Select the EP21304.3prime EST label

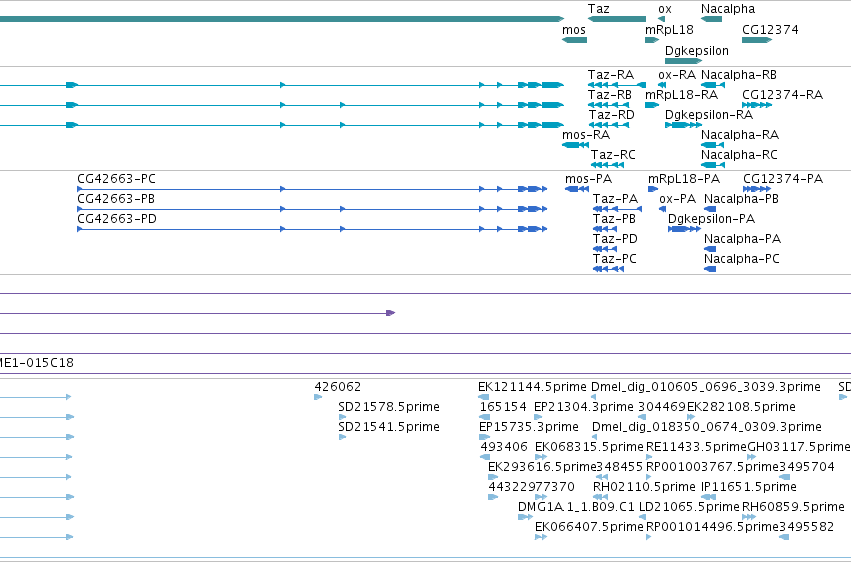click(x=583, y=407)
